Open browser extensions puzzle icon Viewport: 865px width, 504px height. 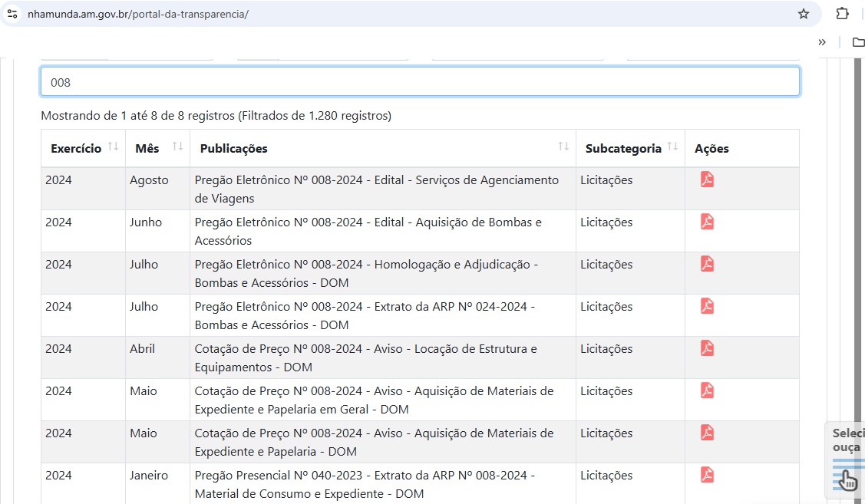point(842,14)
